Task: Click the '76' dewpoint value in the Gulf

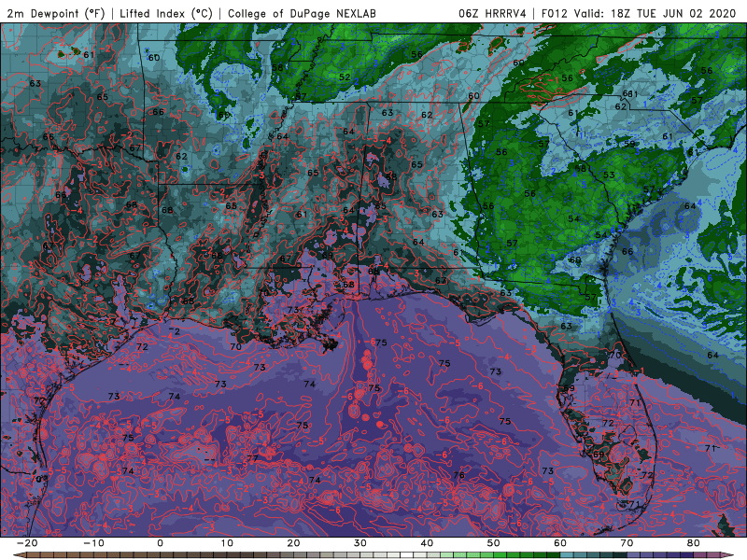Action: 458,475
